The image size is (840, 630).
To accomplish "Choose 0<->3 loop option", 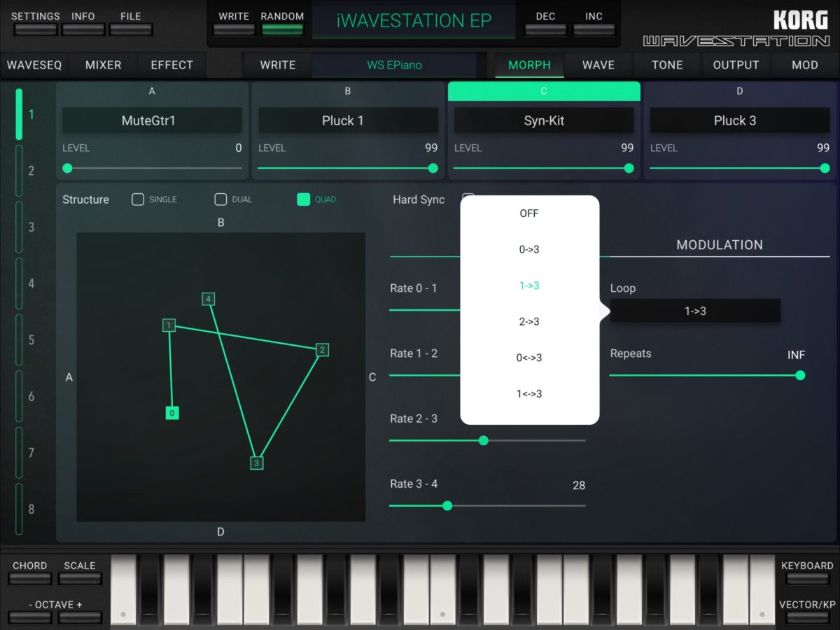I will (x=529, y=358).
